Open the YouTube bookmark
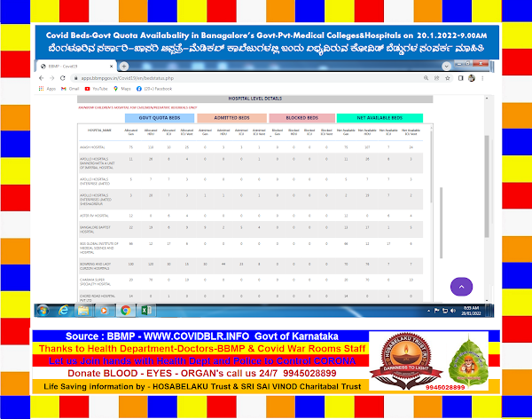Screen dimensions: 532x419 (x=96, y=89)
